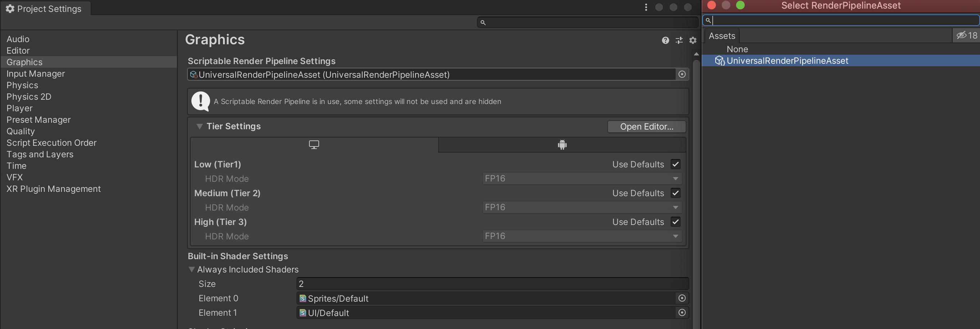Click the warning exclamation icon
This screenshot has height=329, width=980.
(x=200, y=101)
